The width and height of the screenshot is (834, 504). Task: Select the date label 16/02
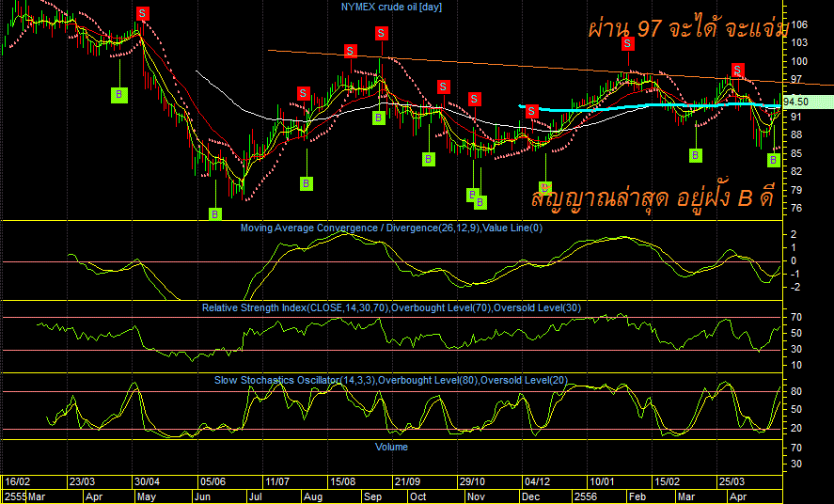pyautogui.click(x=18, y=481)
